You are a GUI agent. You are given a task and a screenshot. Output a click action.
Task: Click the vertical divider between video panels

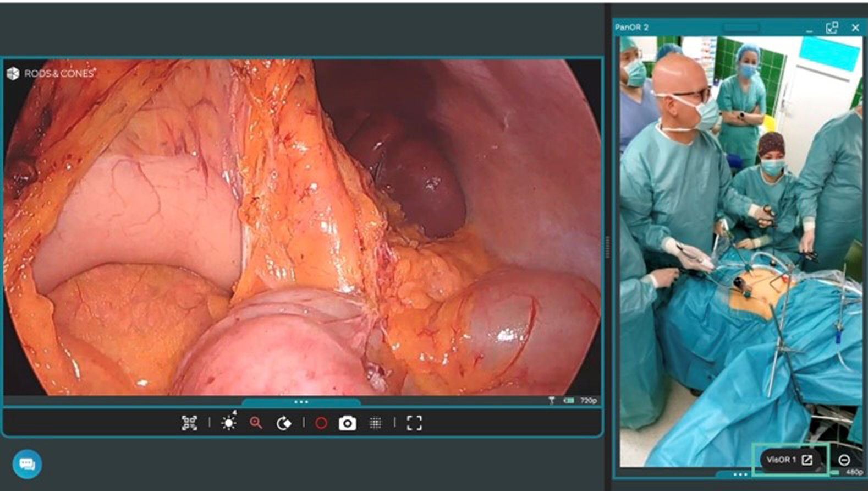coord(607,247)
